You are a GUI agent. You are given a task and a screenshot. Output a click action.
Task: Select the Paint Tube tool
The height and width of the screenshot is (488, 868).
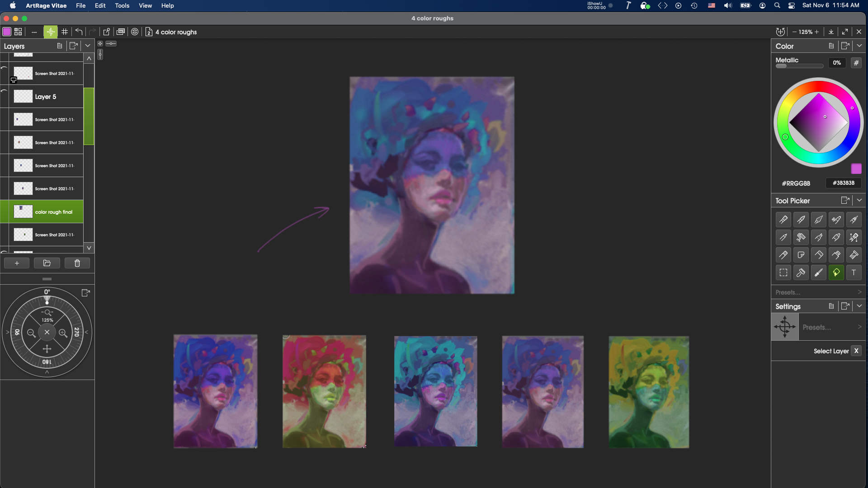tap(836, 255)
